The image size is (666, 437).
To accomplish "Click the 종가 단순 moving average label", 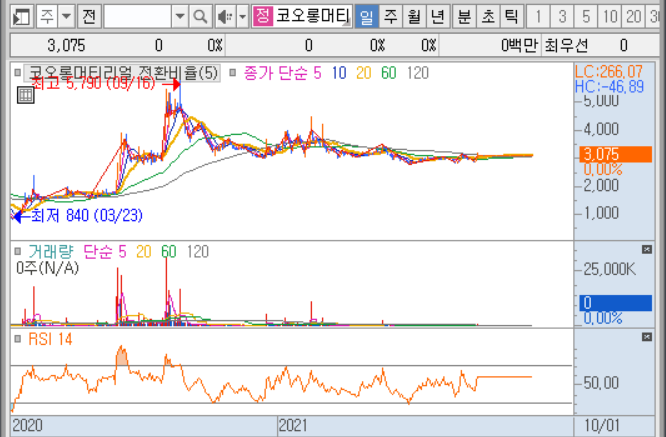I will click(x=275, y=73).
